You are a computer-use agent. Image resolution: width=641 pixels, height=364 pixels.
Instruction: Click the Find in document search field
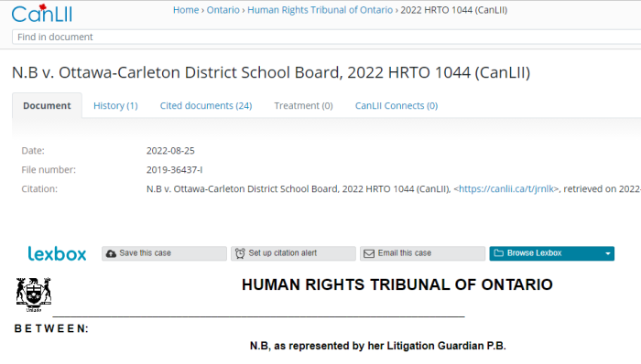point(327,37)
